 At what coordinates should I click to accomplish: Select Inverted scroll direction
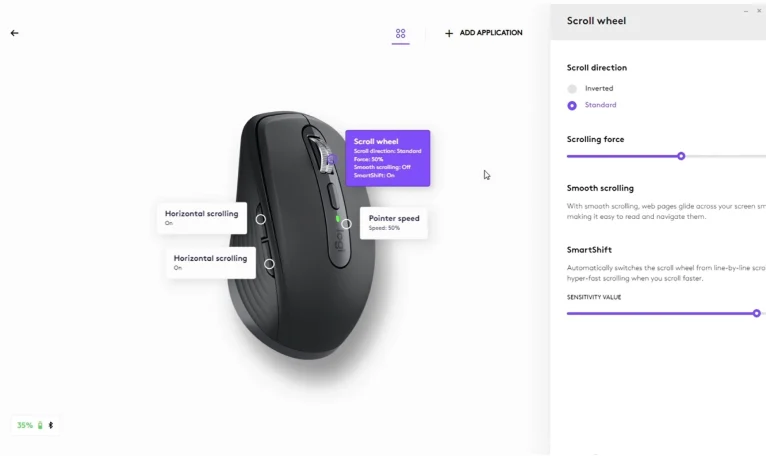pyautogui.click(x=572, y=88)
